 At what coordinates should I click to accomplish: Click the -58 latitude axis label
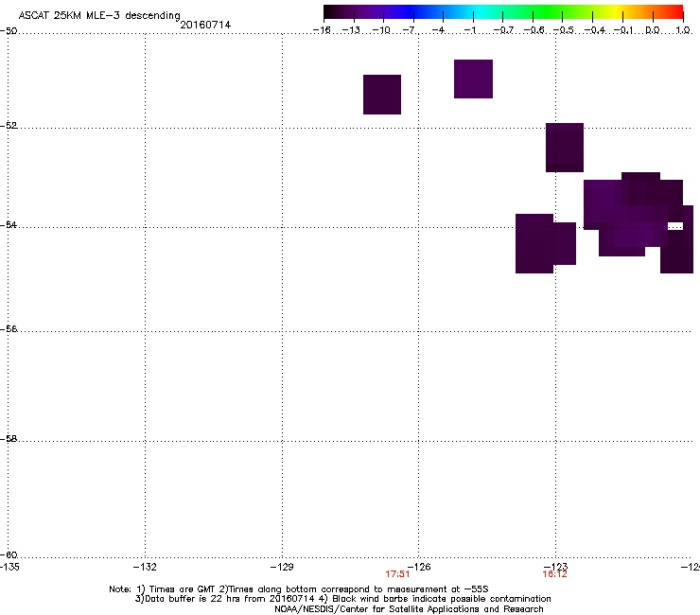pos(9,439)
